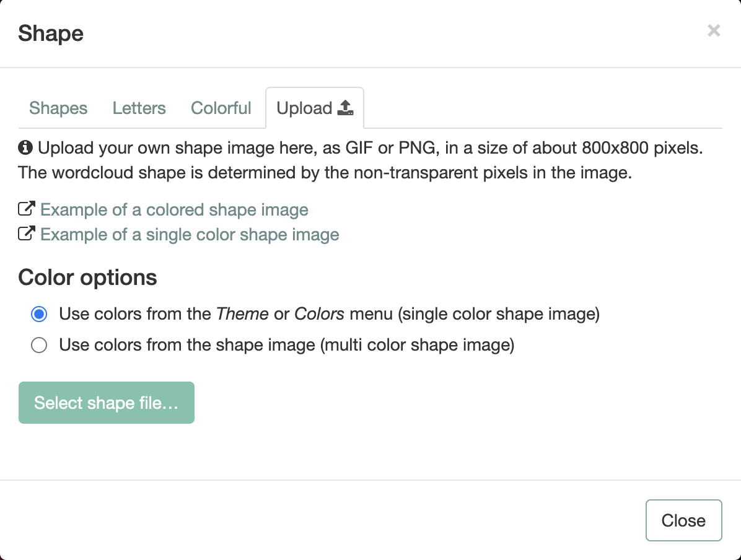Click the external-link icon beside the single color example
741x560 pixels.
tap(27, 233)
